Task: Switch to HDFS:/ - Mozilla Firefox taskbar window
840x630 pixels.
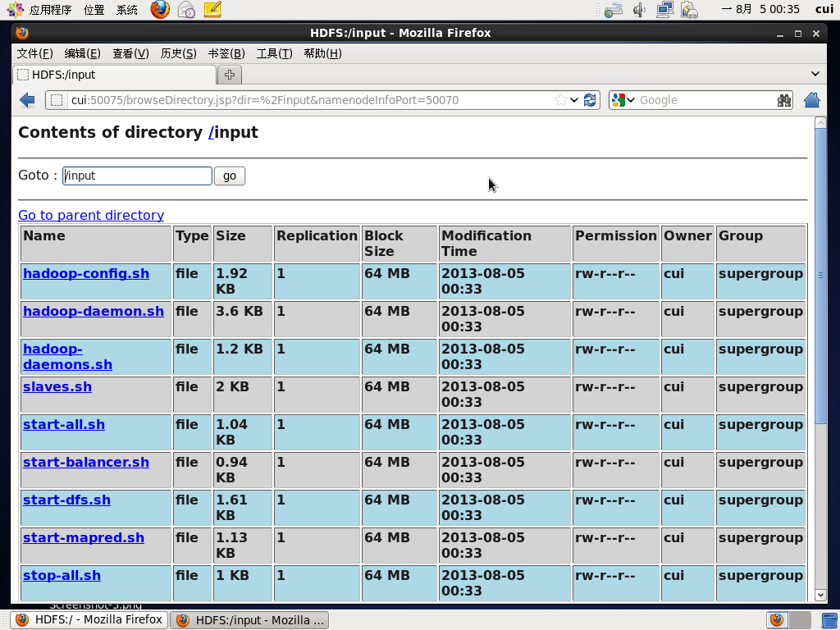Action: tap(89, 620)
